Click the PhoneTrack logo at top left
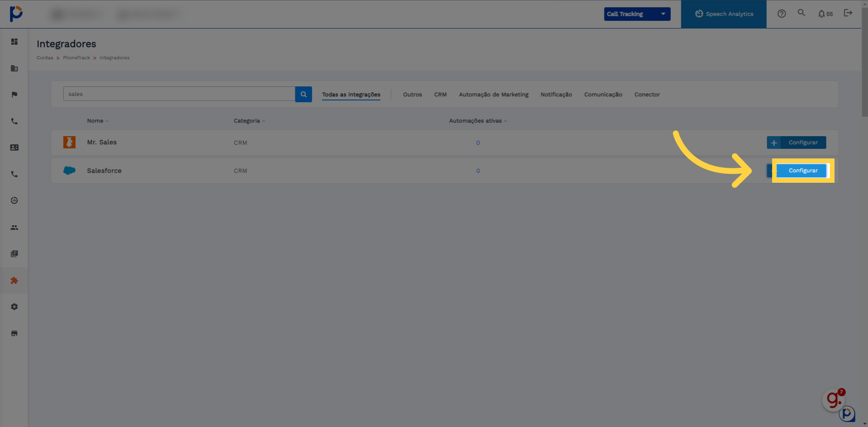 pos(16,14)
